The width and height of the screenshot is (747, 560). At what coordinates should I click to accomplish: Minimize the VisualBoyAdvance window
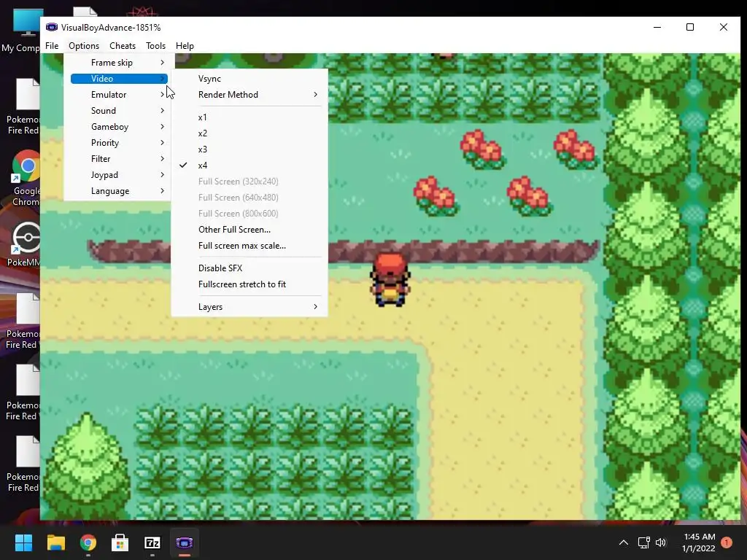(x=657, y=27)
